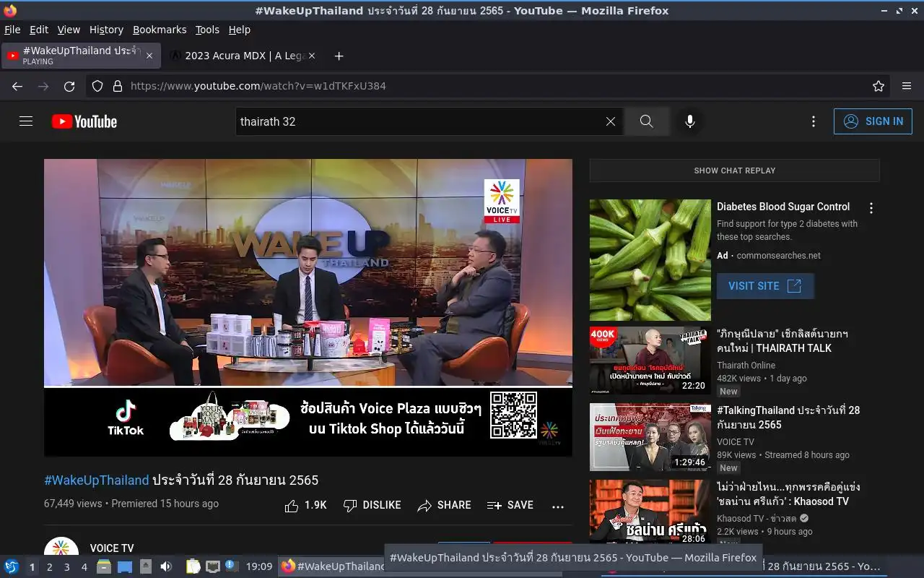Close the 2023 Acura MDX tab
Viewport: 924px width, 578px height.
click(313, 56)
